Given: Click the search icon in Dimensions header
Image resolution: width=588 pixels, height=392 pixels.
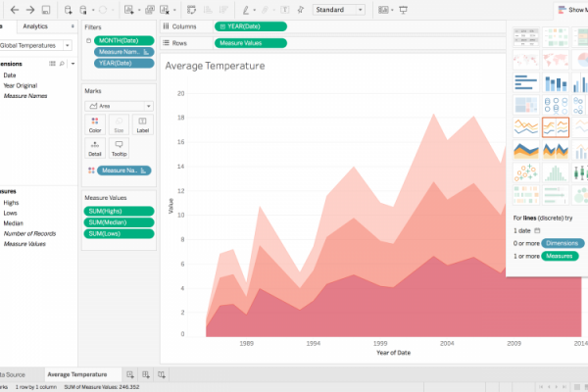Looking at the screenshot, I should (x=61, y=63).
